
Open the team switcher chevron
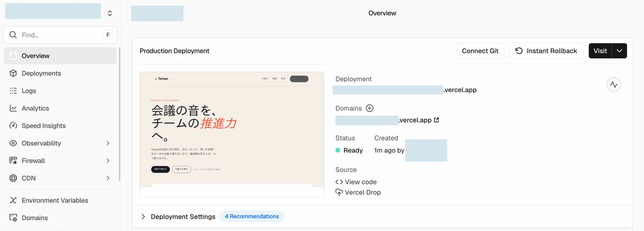(x=110, y=13)
